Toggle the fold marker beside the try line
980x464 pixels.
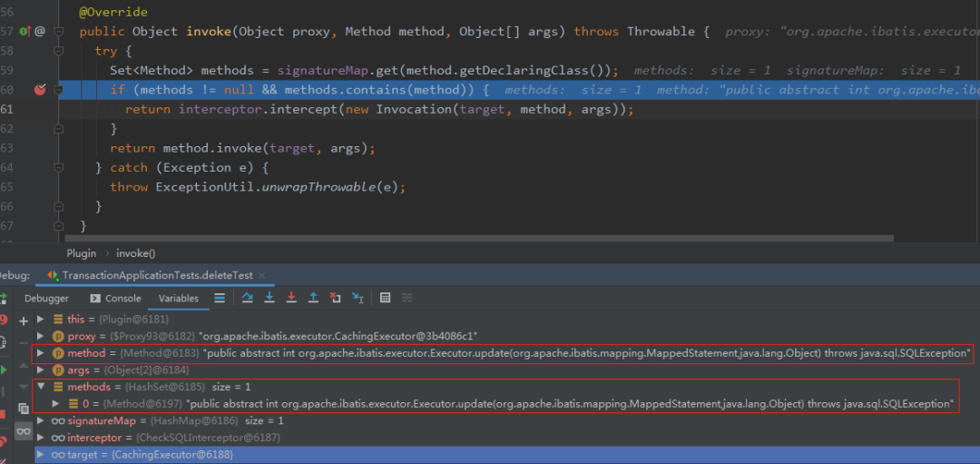pos(58,51)
